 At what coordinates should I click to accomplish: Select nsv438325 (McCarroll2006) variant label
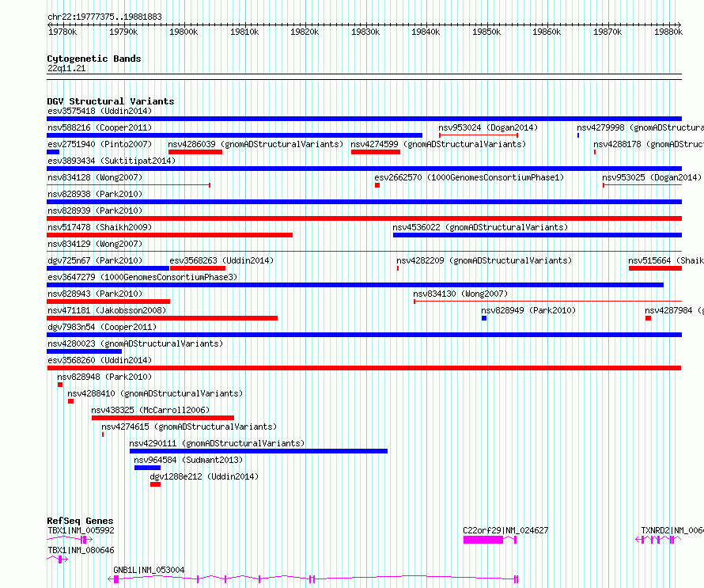coord(150,410)
